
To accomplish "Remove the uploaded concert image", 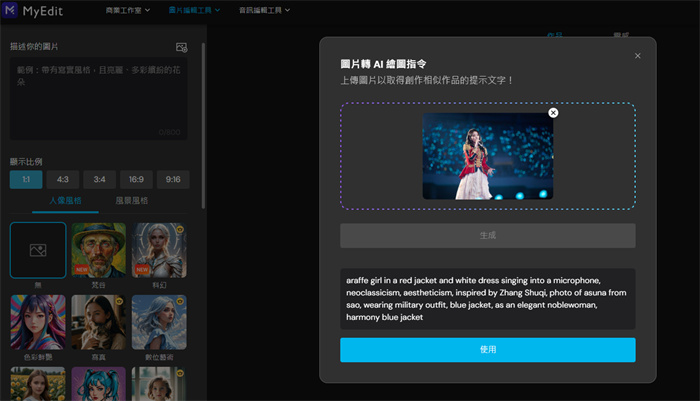I will coord(553,113).
